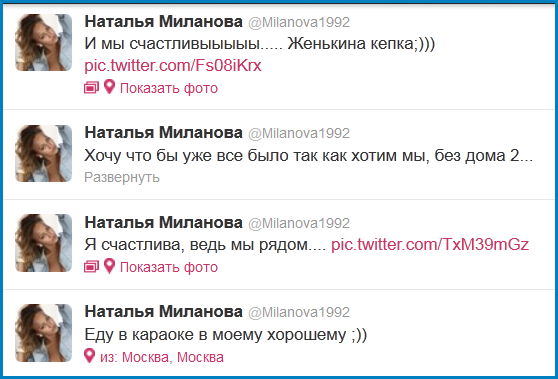Click location pin icon in third tweet
This screenshot has width=558, height=379.
(x=109, y=266)
